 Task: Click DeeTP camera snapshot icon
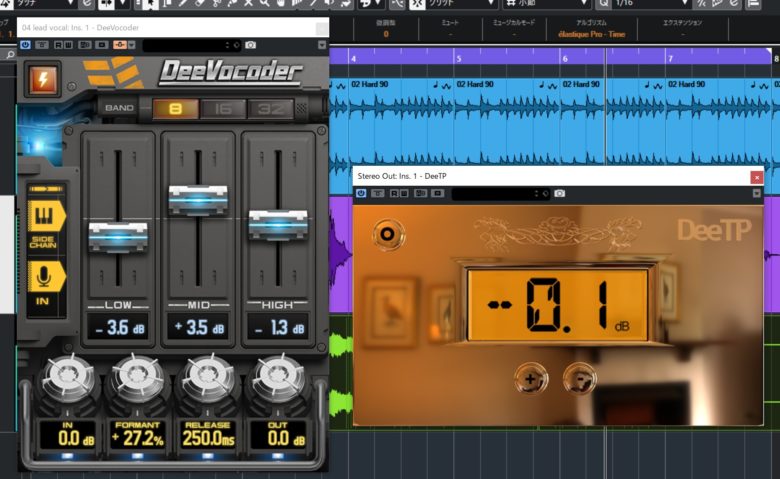pyautogui.click(x=560, y=193)
